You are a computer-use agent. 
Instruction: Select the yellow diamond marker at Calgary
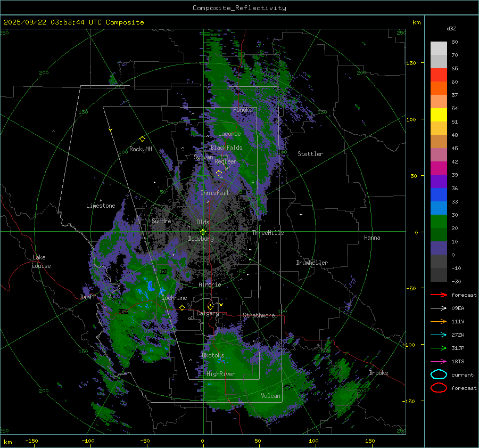(210, 307)
